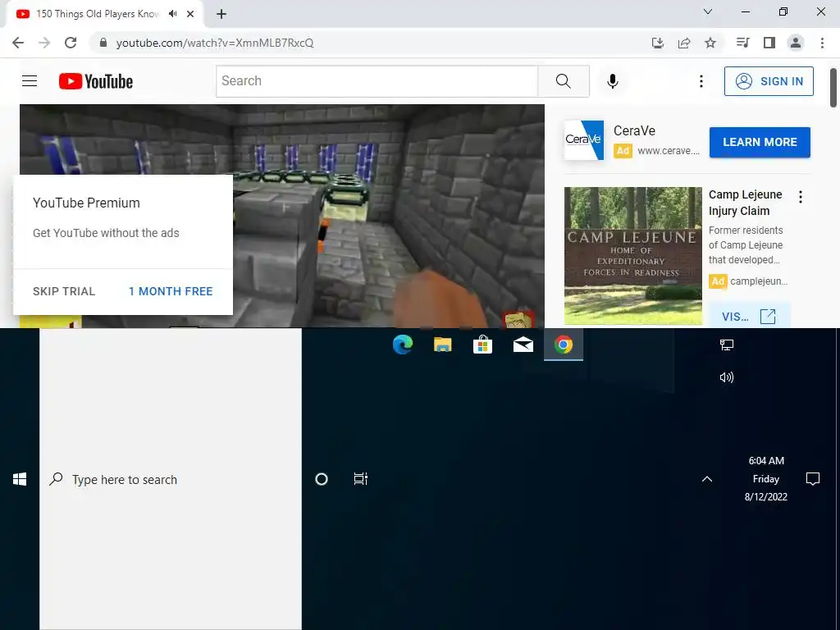Click the VIS... visit site button
The image size is (840, 630).
[x=749, y=316]
